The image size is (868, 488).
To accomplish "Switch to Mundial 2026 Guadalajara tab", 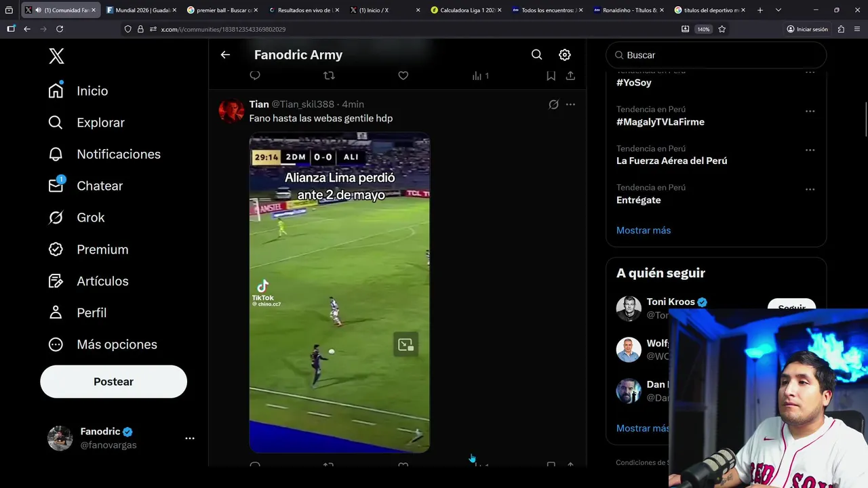I will [142, 10].
